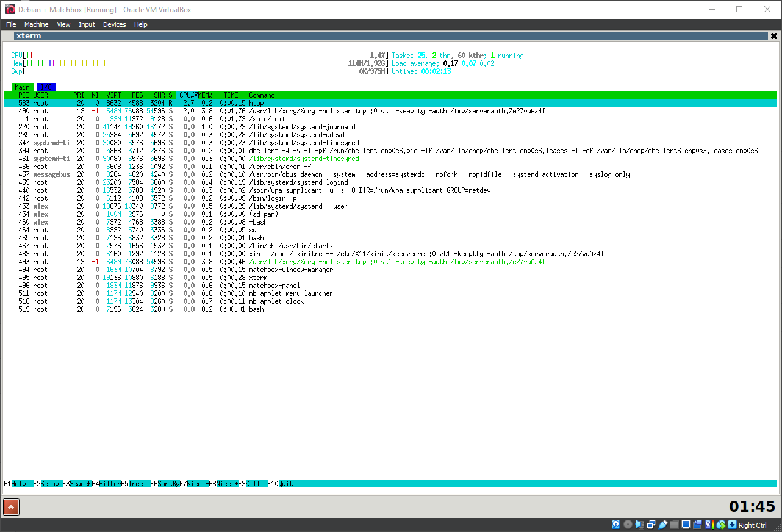Click the display icon in VirtualBox status bar
This screenshot has width=782, height=532.
[x=686, y=524]
